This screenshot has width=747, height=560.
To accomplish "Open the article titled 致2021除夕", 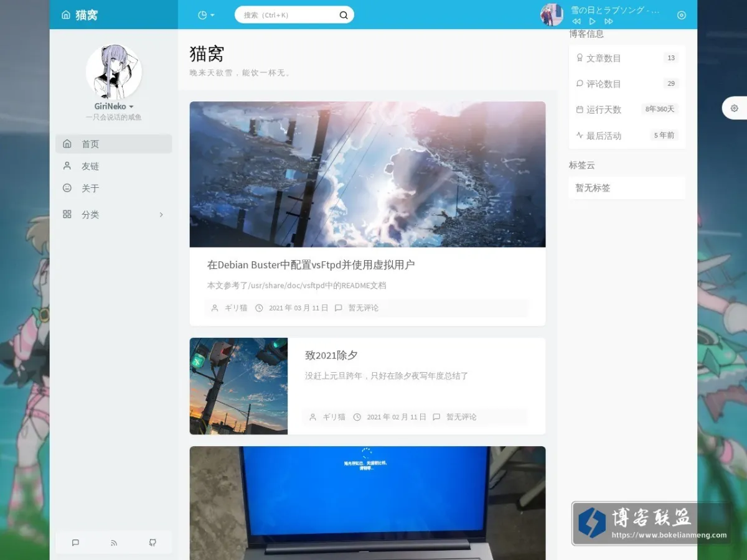I will tap(331, 355).
